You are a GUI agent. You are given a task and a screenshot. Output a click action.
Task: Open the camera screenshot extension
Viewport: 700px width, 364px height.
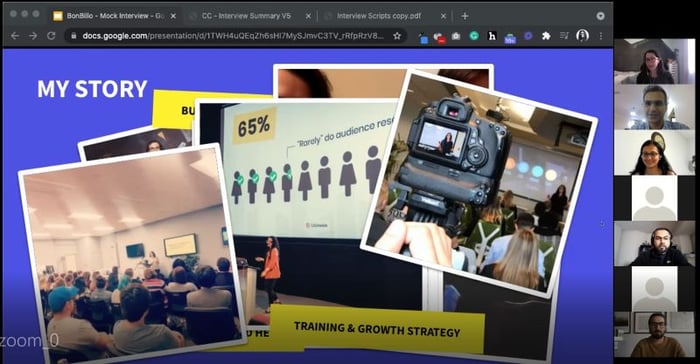[x=455, y=36]
